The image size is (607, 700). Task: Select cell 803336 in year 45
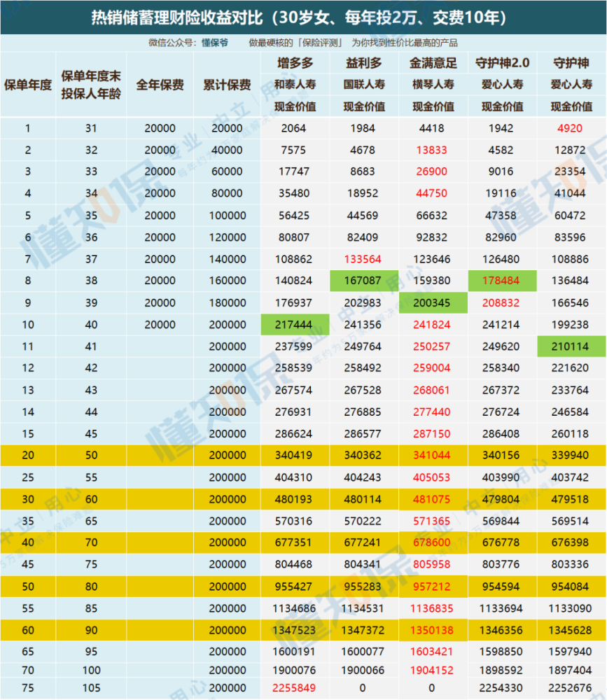click(570, 564)
